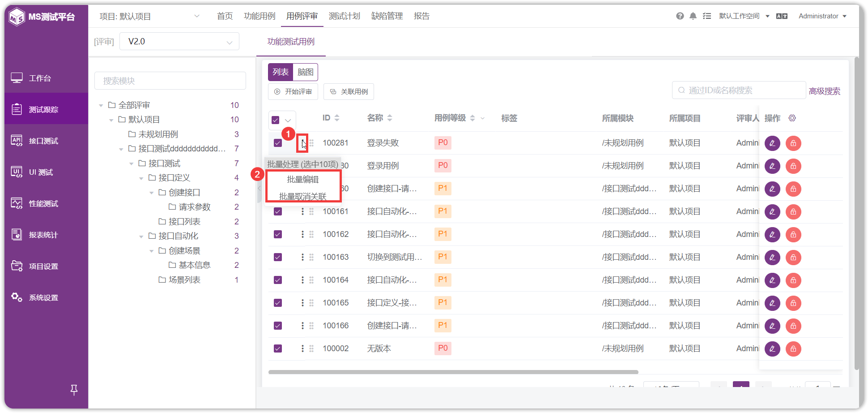
Task: Uncheck the checkbox for case 100163
Action: click(x=278, y=257)
